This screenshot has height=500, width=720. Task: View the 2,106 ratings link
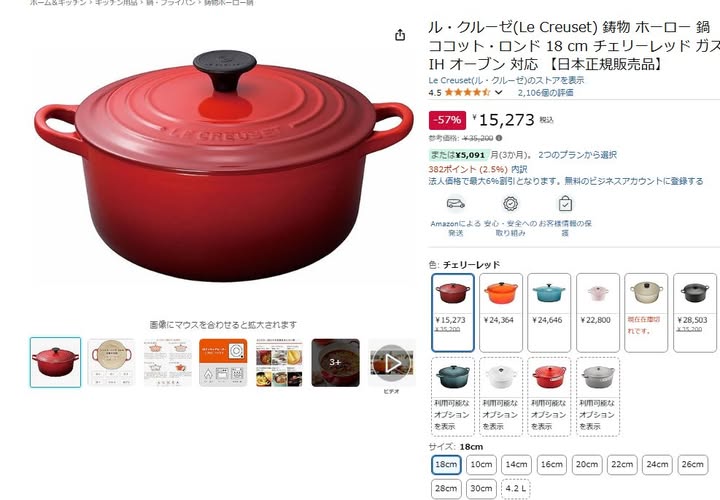(x=546, y=93)
